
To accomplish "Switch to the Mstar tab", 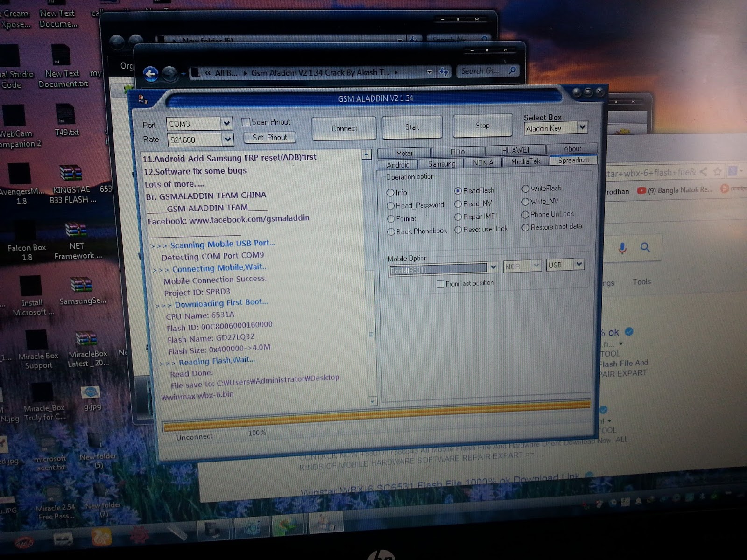I will pos(404,153).
